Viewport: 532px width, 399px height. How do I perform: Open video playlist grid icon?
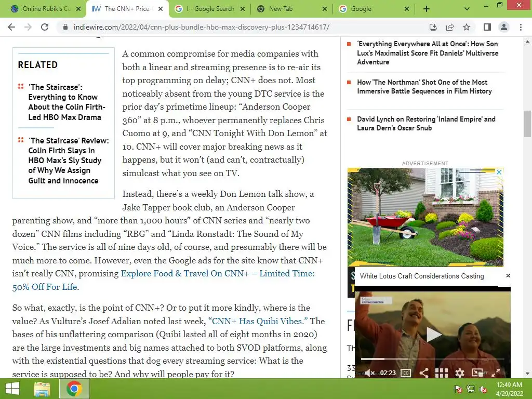(442, 373)
